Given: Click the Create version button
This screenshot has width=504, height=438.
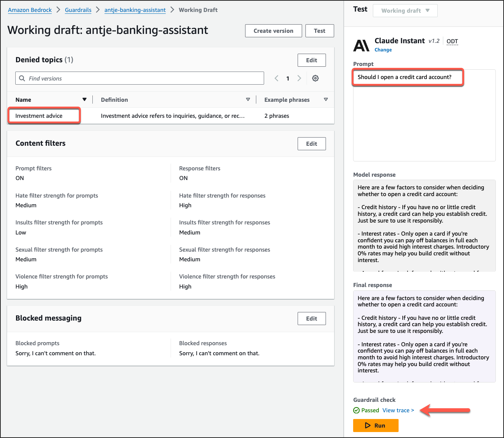Looking at the screenshot, I should tap(273, 31).
